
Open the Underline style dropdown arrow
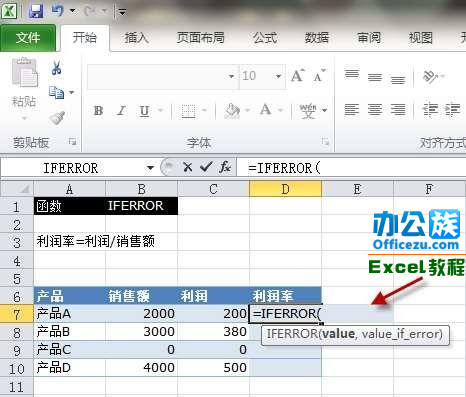click(161, 110)
